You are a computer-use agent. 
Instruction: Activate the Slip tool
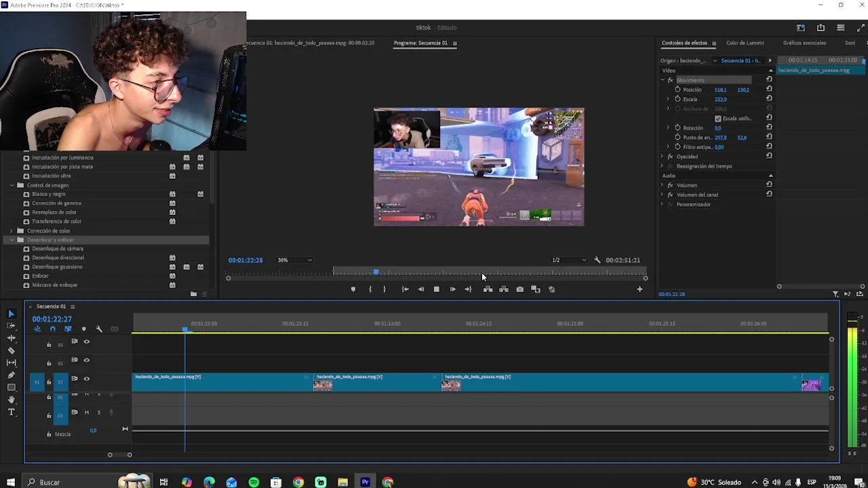11,363
